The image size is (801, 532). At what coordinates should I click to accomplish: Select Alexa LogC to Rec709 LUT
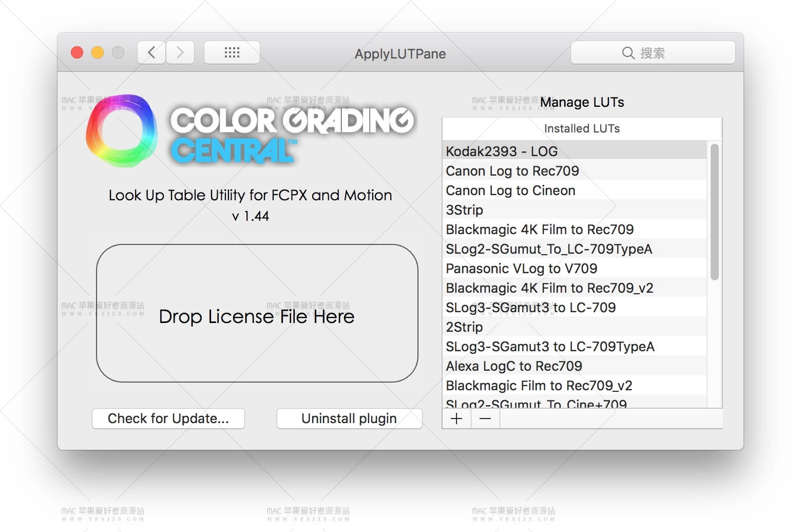(575, 366)
